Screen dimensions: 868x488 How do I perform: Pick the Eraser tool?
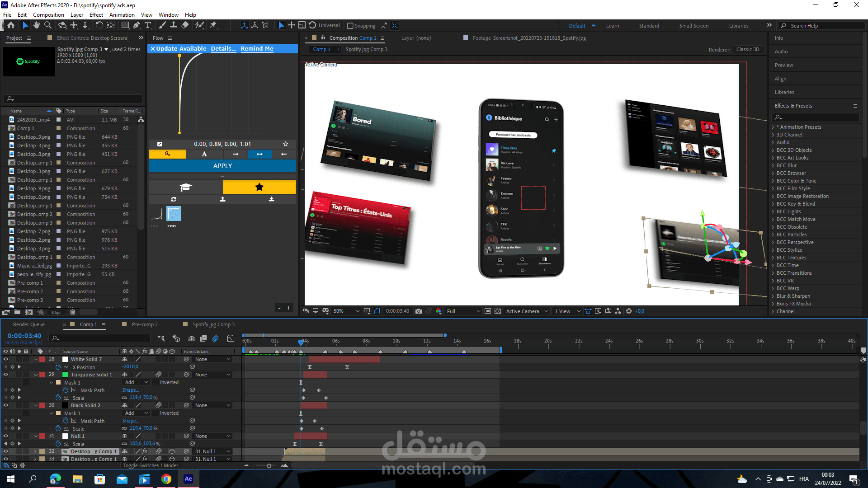[x=185, y=25]
